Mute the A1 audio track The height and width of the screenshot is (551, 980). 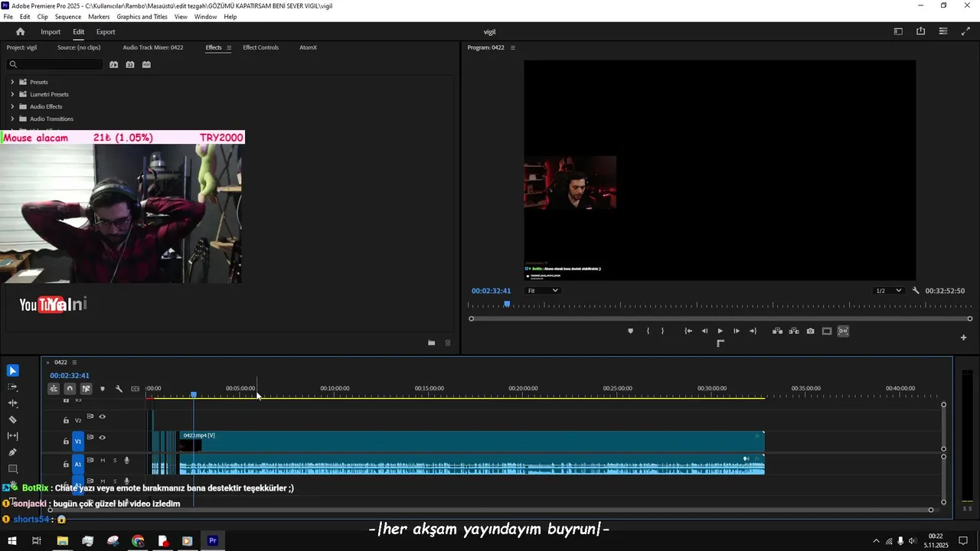tap(103, 461)
